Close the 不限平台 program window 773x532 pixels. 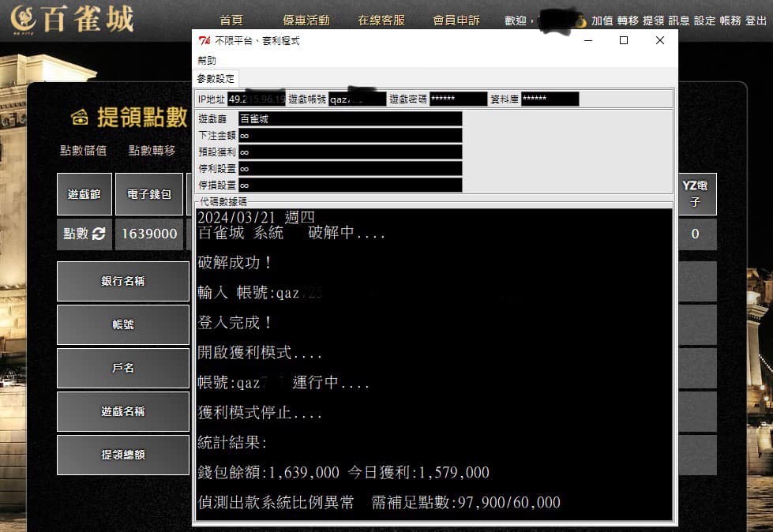[660, 41]
